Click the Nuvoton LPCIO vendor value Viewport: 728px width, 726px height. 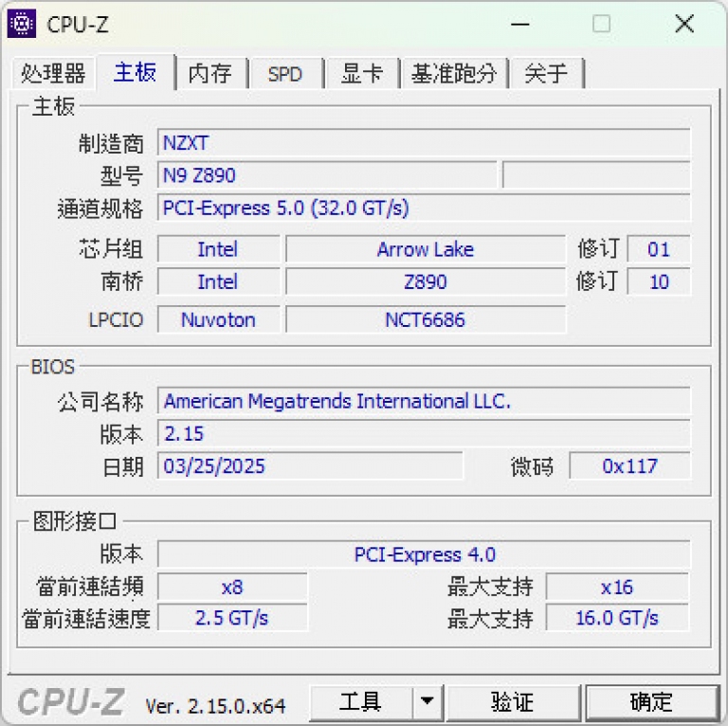point(218,319)
